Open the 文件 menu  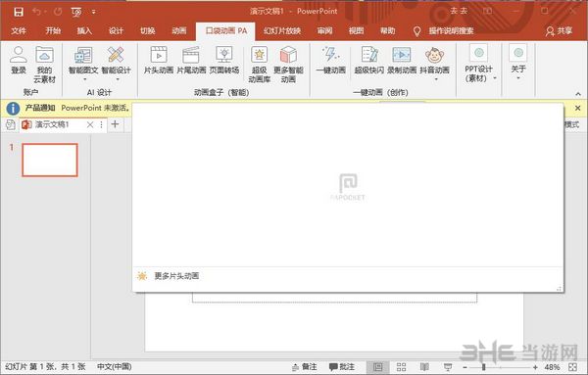19,30
